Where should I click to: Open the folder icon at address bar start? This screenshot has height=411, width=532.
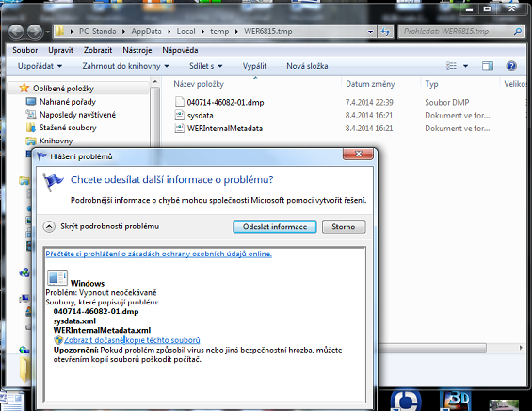point(59,32)
